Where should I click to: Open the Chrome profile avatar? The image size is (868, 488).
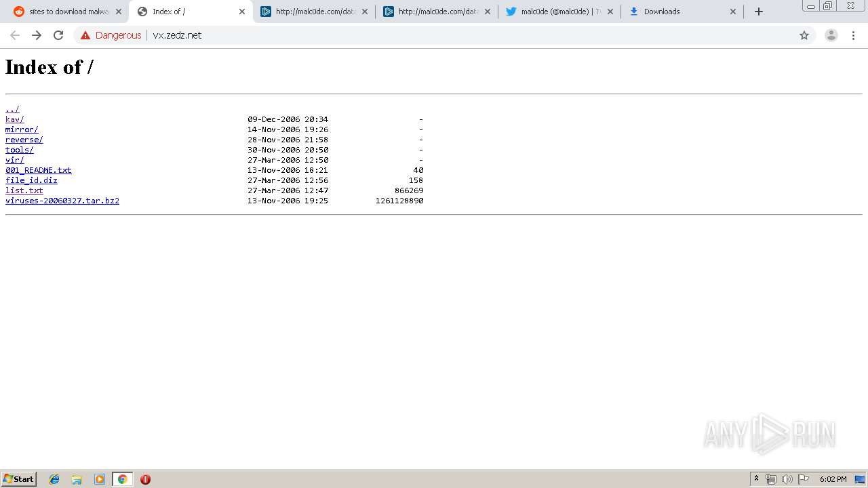[x=831, y=35]
